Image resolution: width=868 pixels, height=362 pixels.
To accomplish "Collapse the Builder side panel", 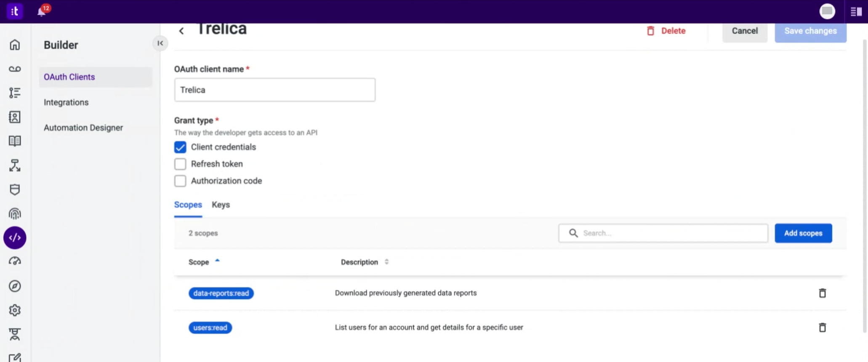I will tap(160, 43).
